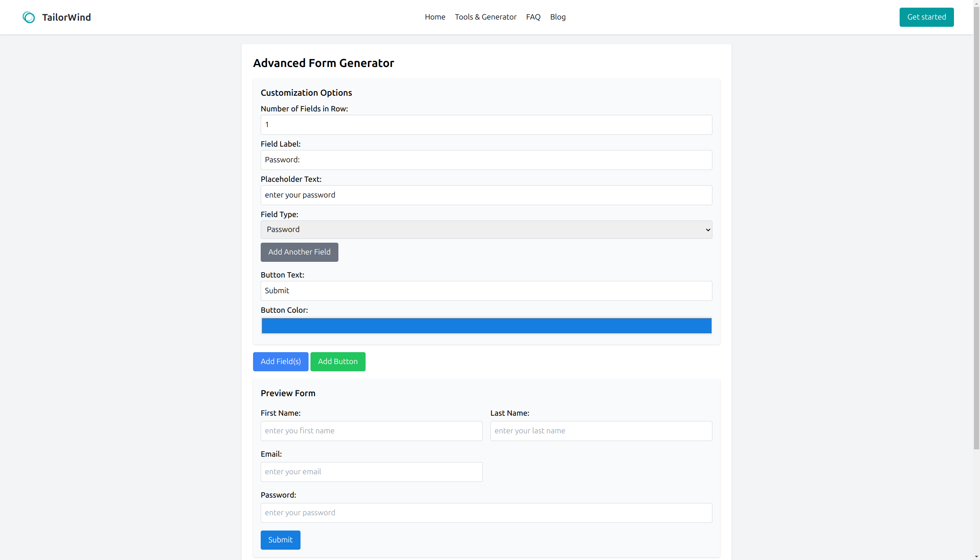This screenshot has width=980, height=560.
Task: Click the Add Button option
Action: pos(337,362)
